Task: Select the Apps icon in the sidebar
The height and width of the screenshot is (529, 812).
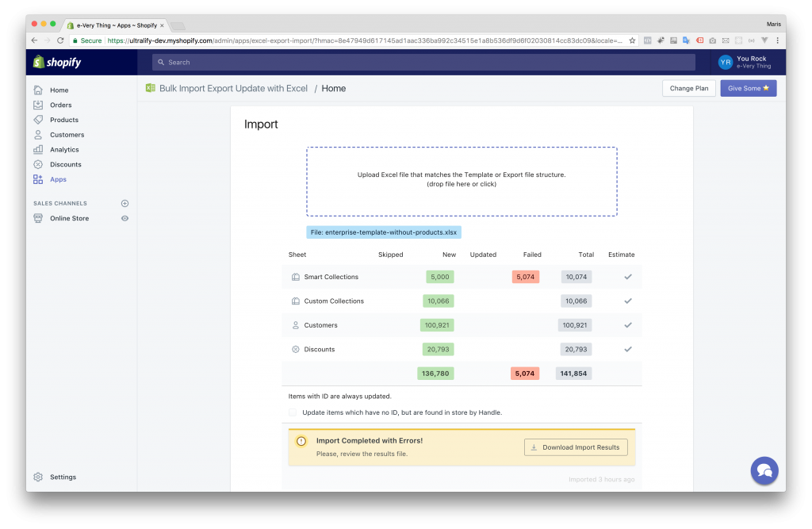Action: pos(37,179)
